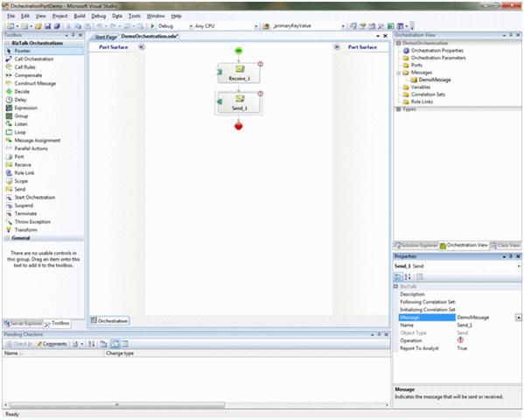Toggle Alphabetical sort in Properties panel
The width and height of the screenshot is (524, 420).
pos(408,276)
